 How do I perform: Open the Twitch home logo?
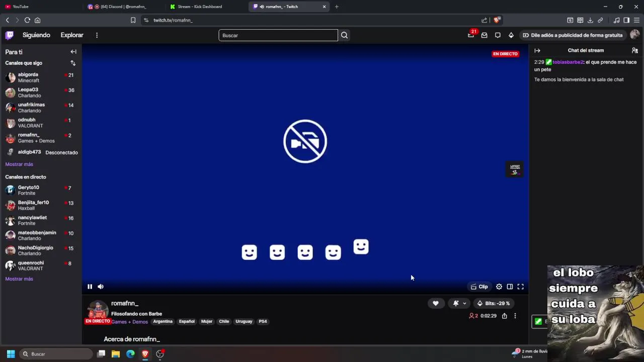[x=10, y=35]
